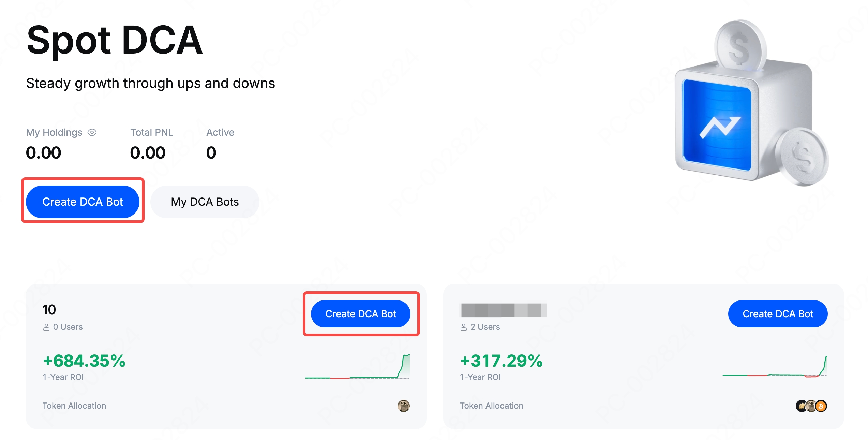
Task: Click the user icon beside 2 Users
Action: (x=464, y=327)
